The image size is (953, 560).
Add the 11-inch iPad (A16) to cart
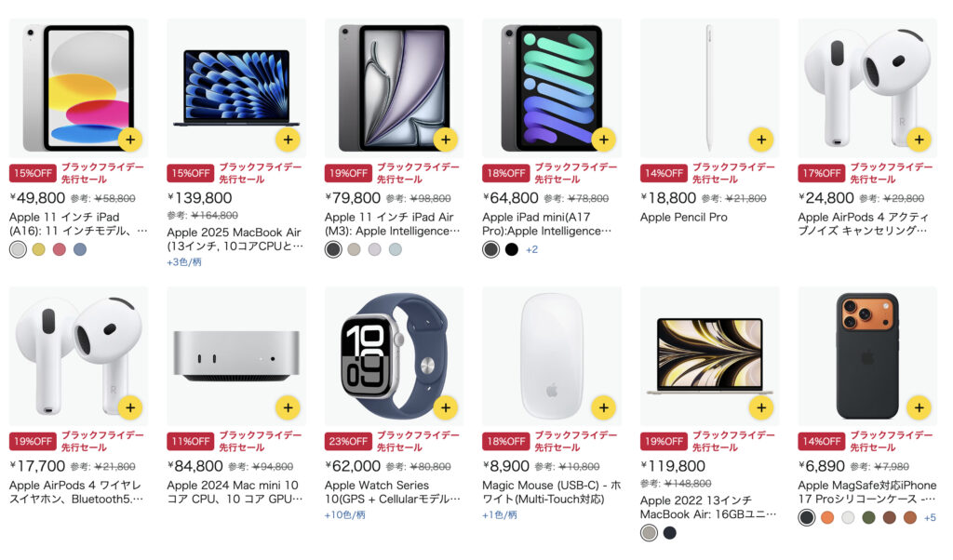pos(130,140)
